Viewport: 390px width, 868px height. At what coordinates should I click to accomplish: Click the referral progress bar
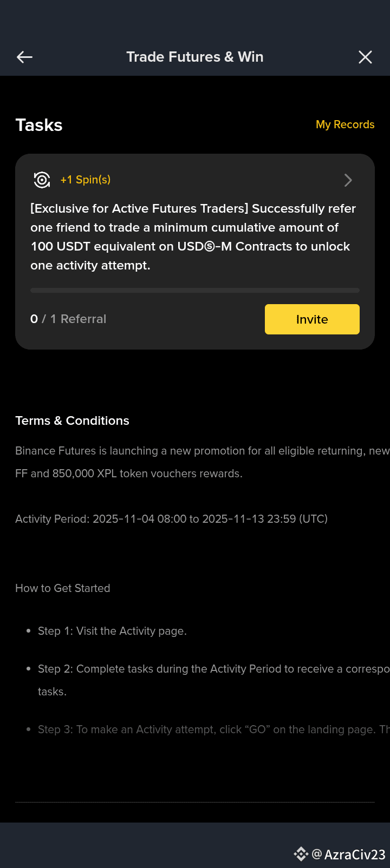pyautogui.click(x=195, y=291)
